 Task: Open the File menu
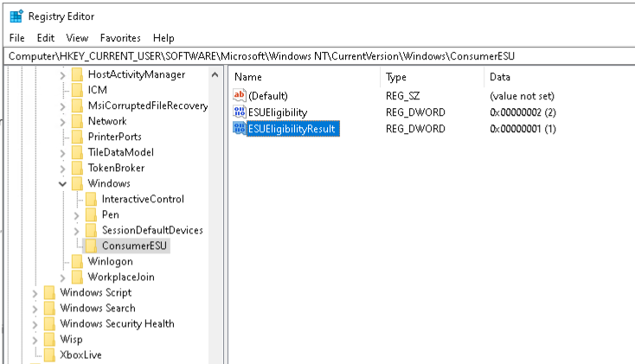point(18,38)
